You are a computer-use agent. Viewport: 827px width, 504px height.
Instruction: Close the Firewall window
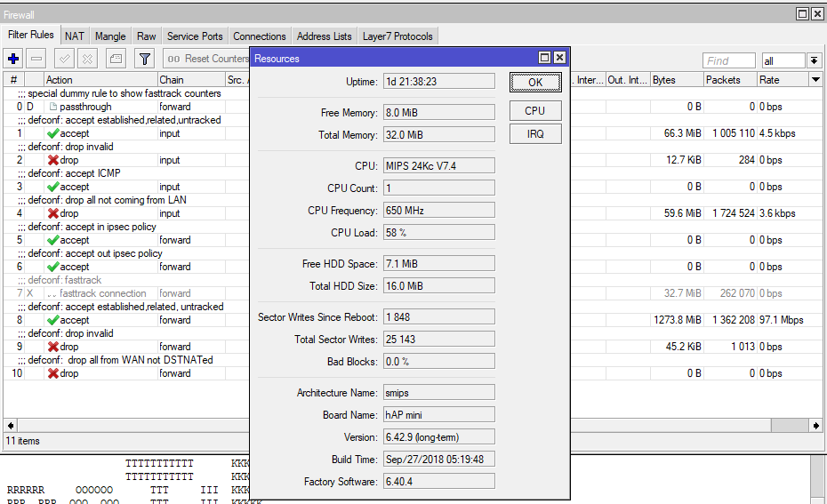pos(817,13)
